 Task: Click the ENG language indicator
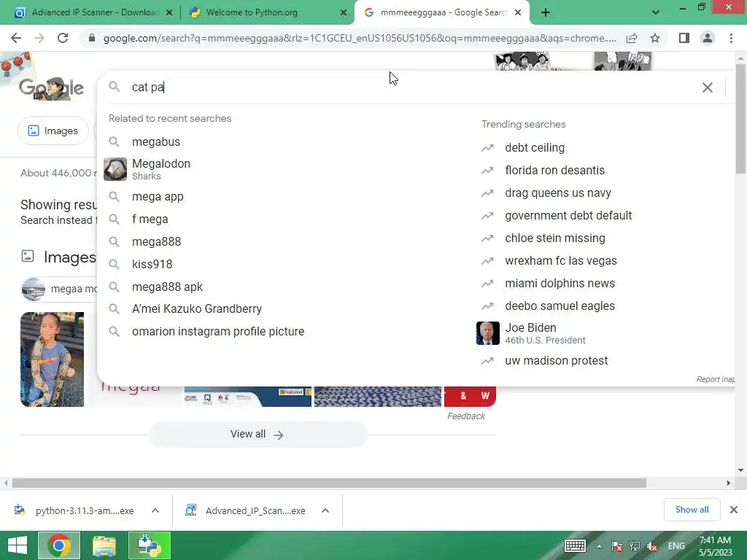676,546
